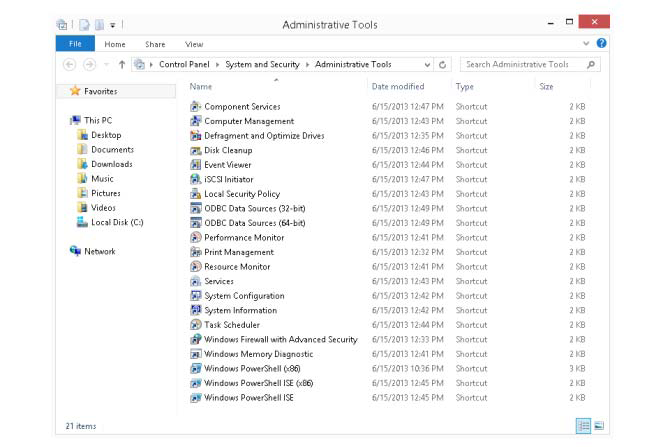Select the Windows PowerShell ISE row name
Image resolution: width=670 pixels, height=447 pixels.
click(x=249, y=397)
